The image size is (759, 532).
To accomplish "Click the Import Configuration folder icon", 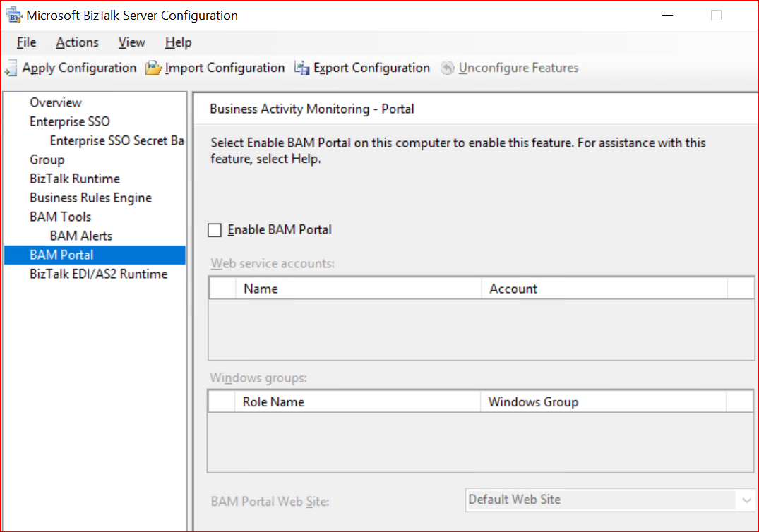I will (153, 68).
